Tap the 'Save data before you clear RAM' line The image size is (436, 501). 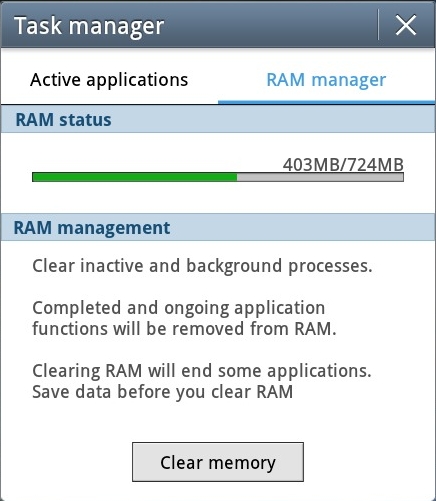[x=163, y=392]
